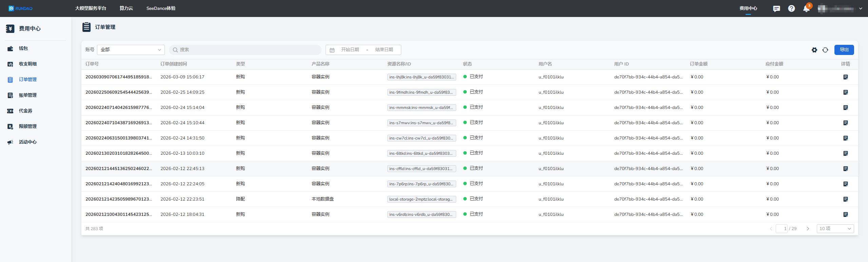View details of the 本地数据盘 order
This screenshot has height=262, width=868.
tap(845, 199)
